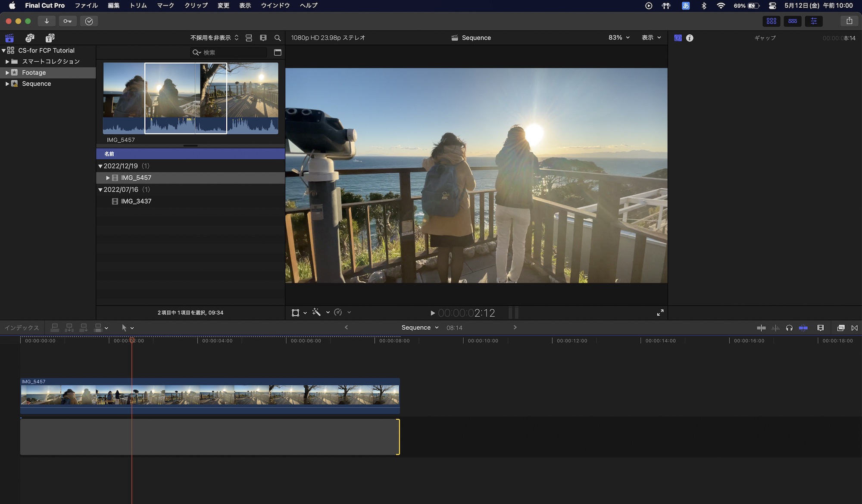The height and width of the screenshot is (504, 862).
Task: Toggle audio skimming with the waveform icon
Action: pyautogui.click(x=775, y=328)
